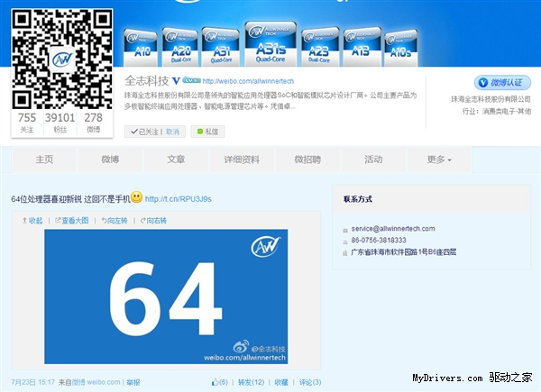Click the A10 chip badge icon

click(141, 49)
